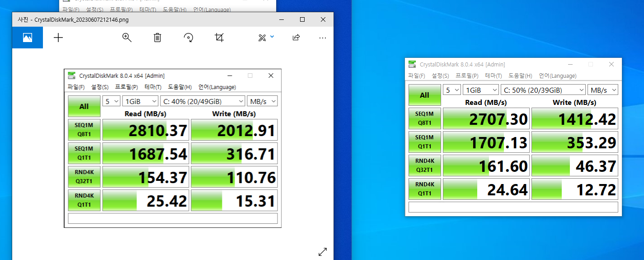Click the displayed benchmark image in Photos

(x=173, y=148)
